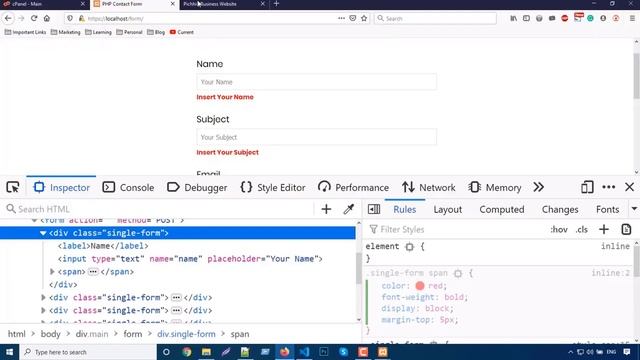This screenshot has width=640, height=360.
Task: Open the Fonts sidebar tab
Action: 607,209
